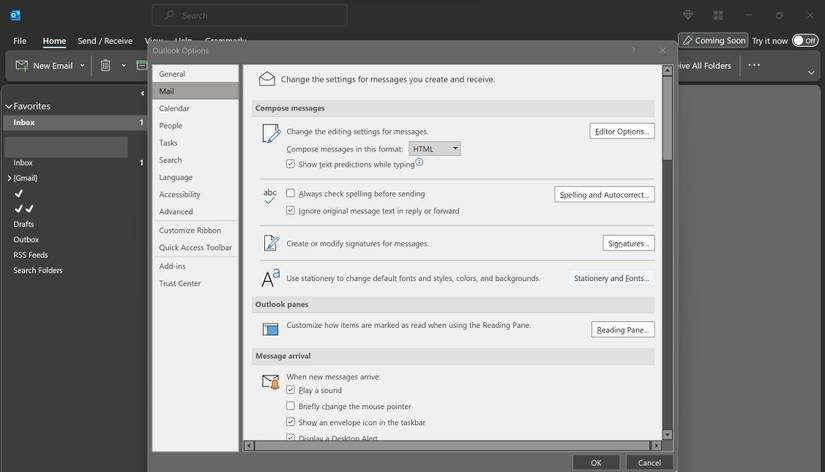
Task: Open Accessibility options category
Action: [195, 194]
